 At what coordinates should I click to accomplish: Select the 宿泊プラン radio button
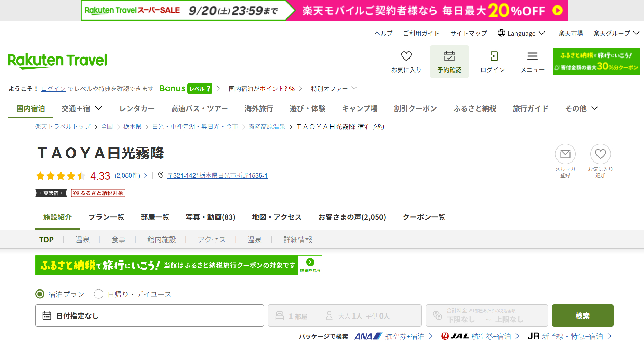[x=40, y=294]
